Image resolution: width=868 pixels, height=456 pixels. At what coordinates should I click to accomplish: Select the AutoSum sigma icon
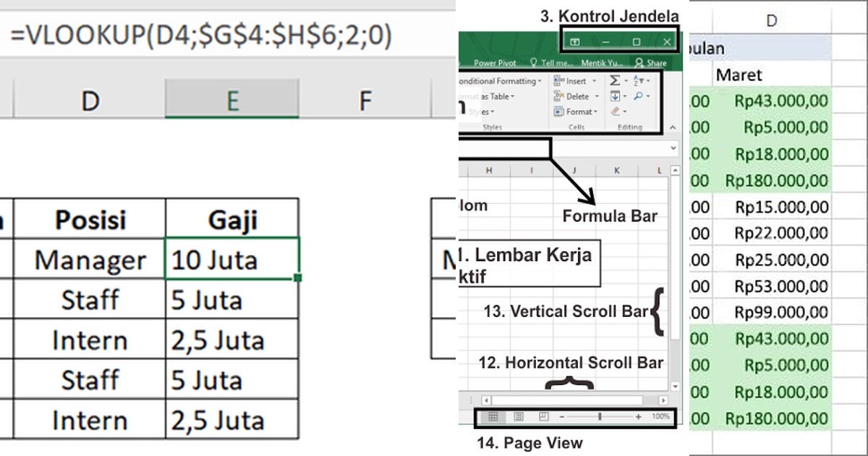[x=615, y=81]
